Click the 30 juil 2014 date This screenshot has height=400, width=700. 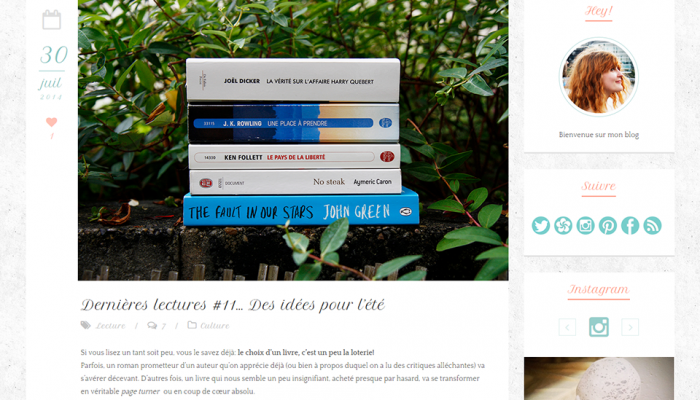pos(52,72)
